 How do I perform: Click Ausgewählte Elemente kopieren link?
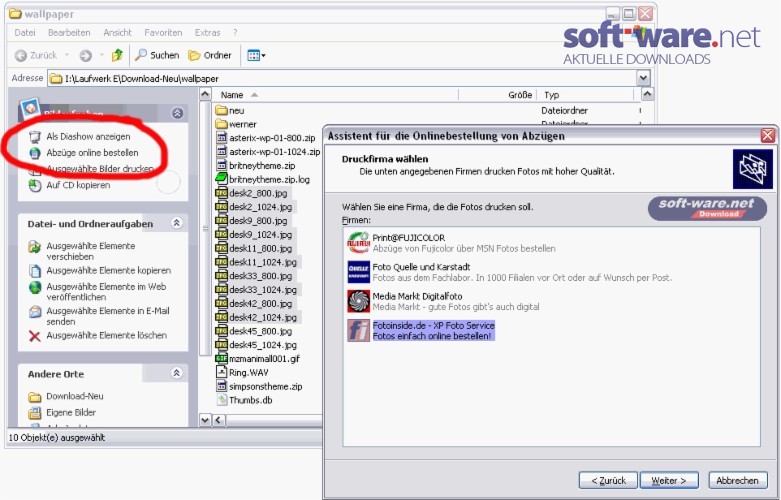(109, 270)
